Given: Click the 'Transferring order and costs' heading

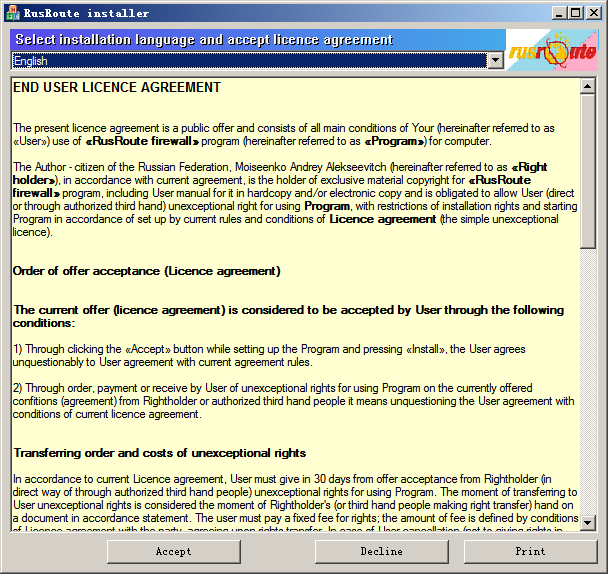Looking at the screenshot, I should click(x=160, y=453).
